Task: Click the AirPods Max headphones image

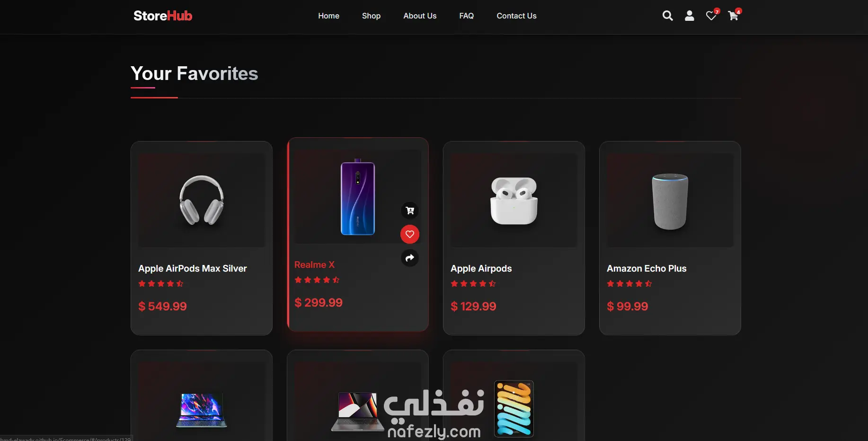Action: click(x=202, y=200)
